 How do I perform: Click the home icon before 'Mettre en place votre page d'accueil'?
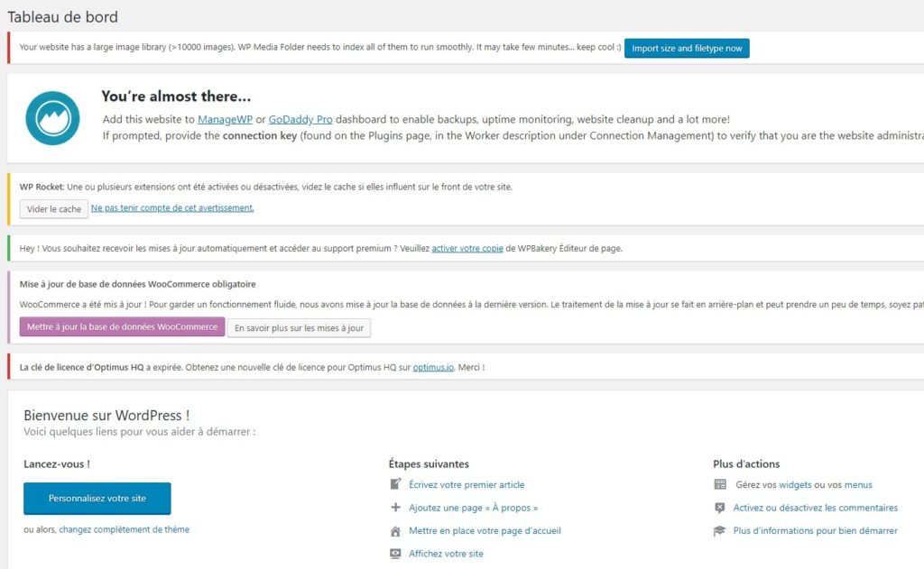tap(394, 530)
